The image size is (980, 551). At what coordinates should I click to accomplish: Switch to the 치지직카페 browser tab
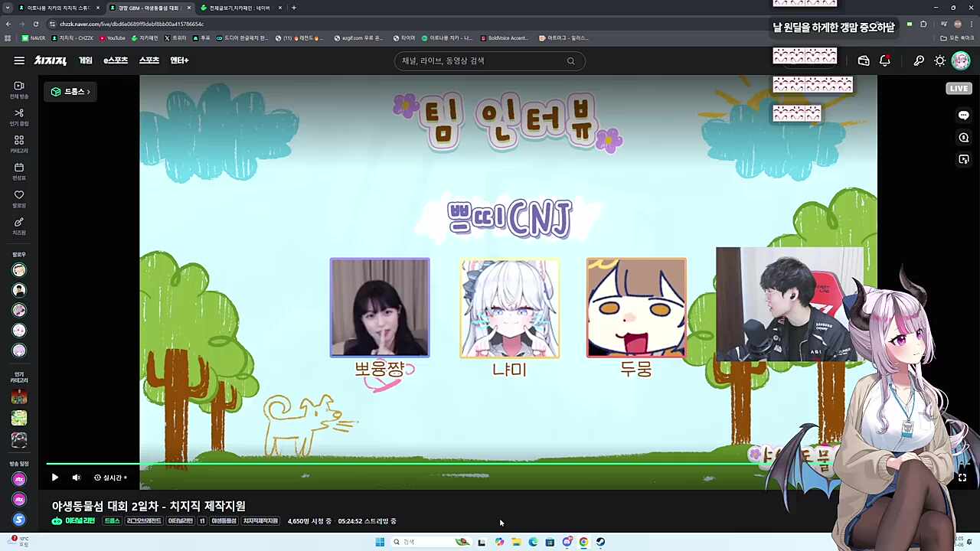pyautogui.click(x=237, y=8)
